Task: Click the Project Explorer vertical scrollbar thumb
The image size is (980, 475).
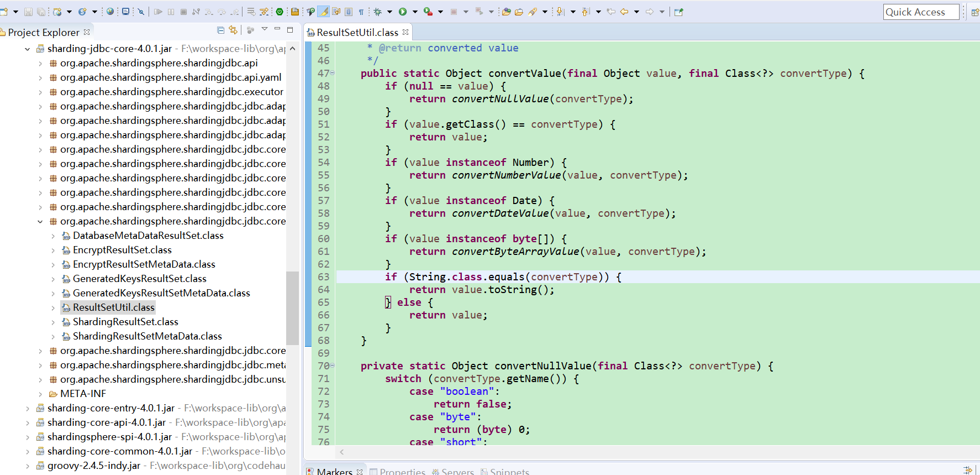Action: pyautogui.click(x=292, y=308)
